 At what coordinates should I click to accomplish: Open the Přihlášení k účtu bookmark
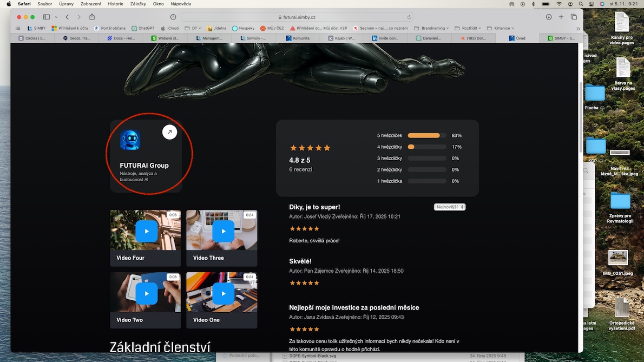click(x=70, y=28)
